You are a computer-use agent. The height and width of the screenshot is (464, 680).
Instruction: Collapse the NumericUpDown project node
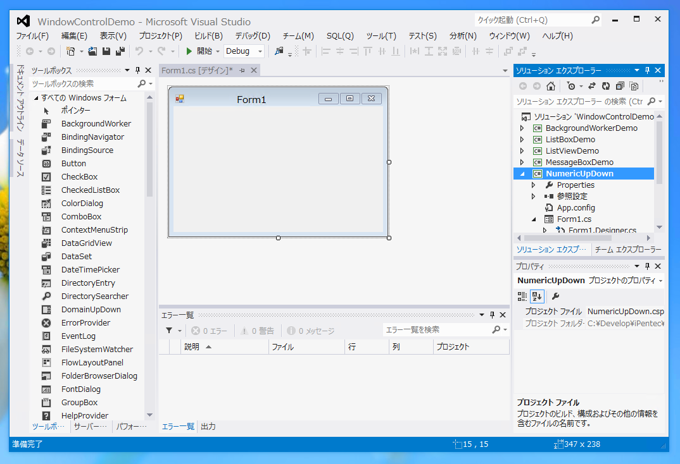point(522,174)
